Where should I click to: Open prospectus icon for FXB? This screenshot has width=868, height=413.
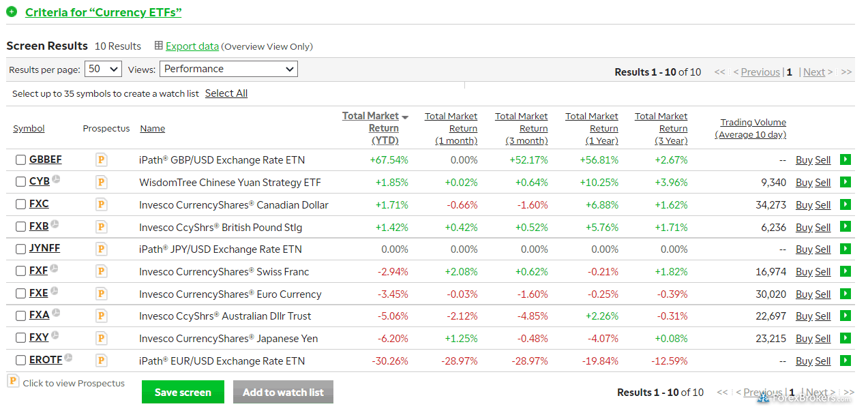(102, 227)
